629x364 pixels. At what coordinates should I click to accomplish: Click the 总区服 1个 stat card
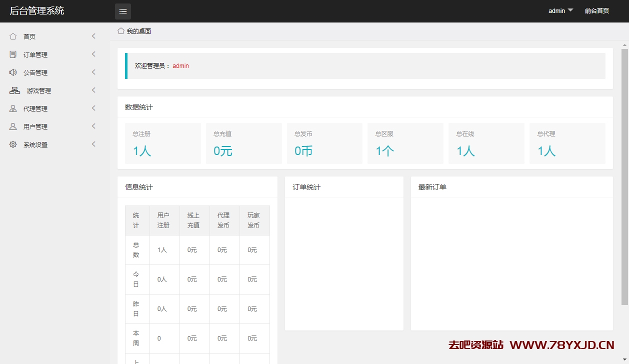tap(405, 143)
